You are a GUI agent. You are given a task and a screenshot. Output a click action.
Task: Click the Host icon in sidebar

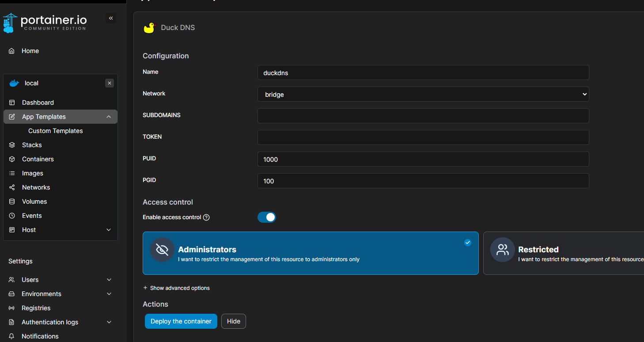12,230
